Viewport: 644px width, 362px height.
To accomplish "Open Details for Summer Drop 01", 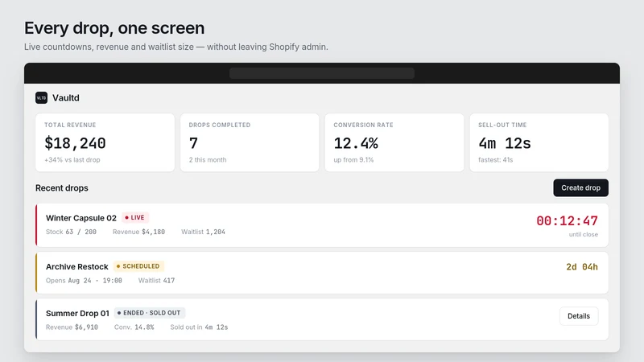I will (579, 316).
